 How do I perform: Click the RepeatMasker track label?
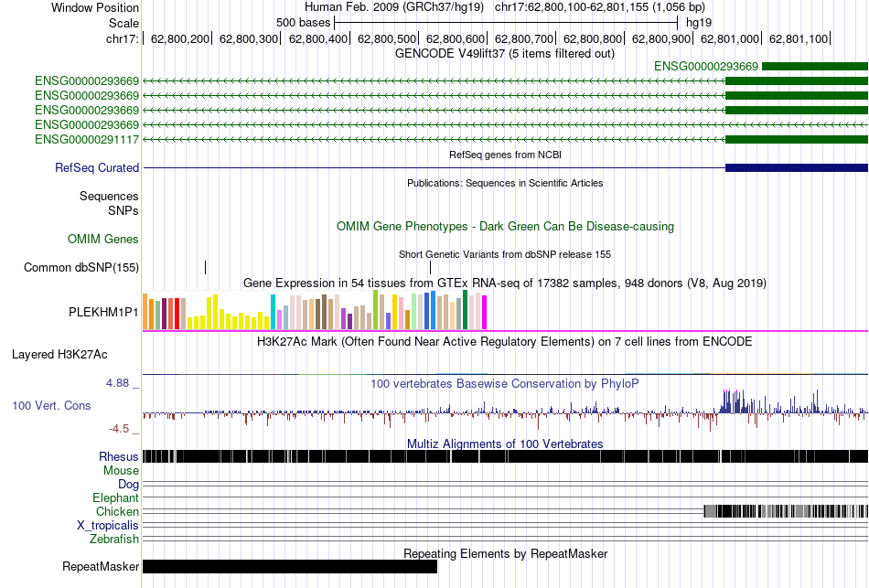[101, 566]
